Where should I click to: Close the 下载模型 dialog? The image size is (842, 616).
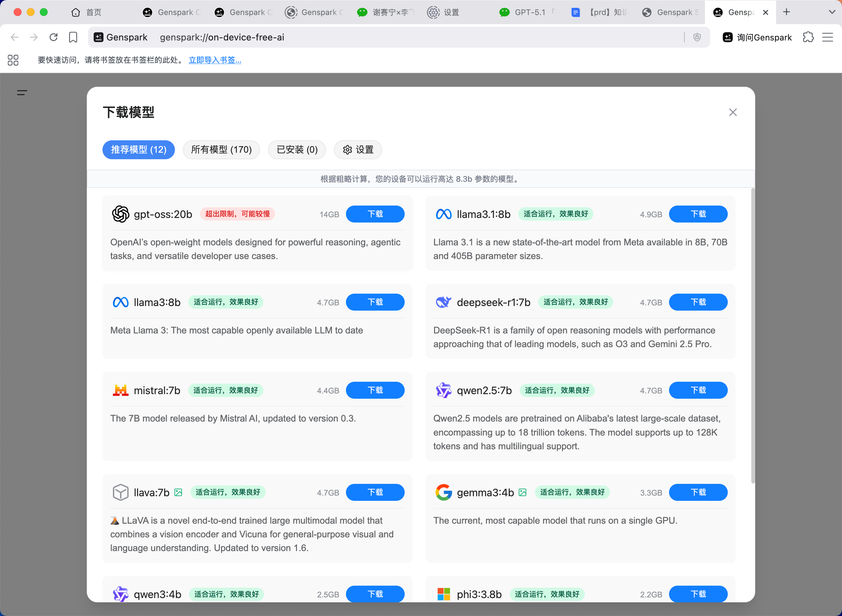tap(733, 112)
